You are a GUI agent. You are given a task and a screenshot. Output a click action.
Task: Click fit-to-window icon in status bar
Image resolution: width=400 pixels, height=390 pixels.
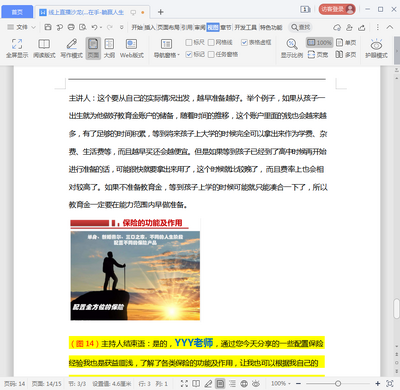tap(390, 383)
